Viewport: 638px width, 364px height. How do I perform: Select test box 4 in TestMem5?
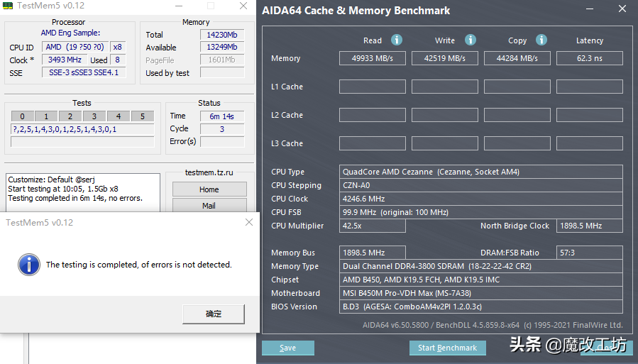119,116
